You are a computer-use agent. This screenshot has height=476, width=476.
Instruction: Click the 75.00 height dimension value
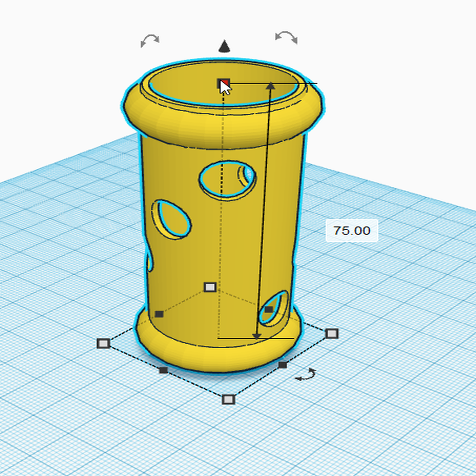(351, 231)
